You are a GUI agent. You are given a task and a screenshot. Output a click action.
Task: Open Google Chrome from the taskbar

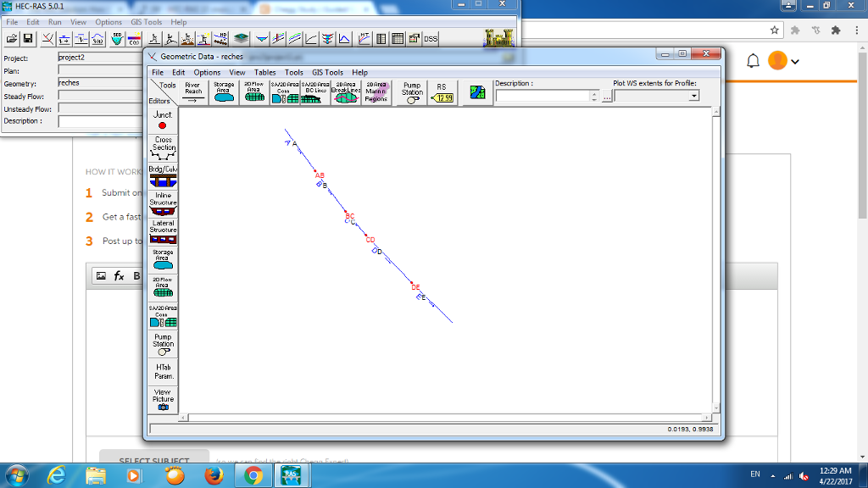pyautogui.click(x=253, y=475)
